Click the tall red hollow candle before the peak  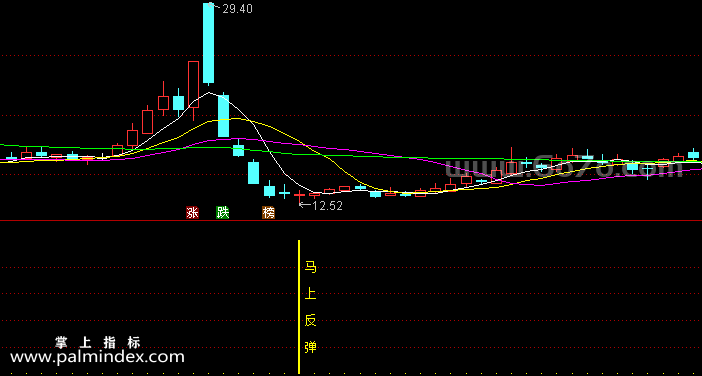[193, 91]
